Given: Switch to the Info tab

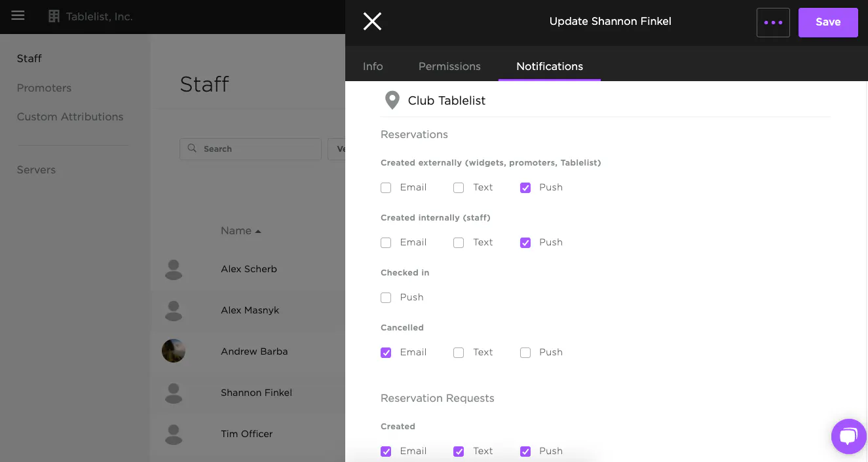Looking at the screenshot, I should point(373,66).
